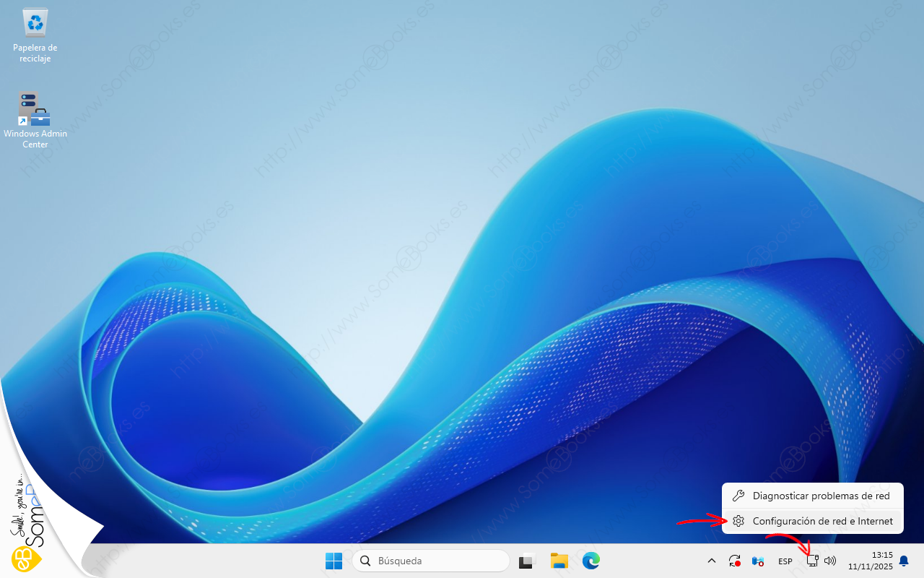Open notifications via the bell icon
This screenshot has height=578, width=924.
point(903,561)
